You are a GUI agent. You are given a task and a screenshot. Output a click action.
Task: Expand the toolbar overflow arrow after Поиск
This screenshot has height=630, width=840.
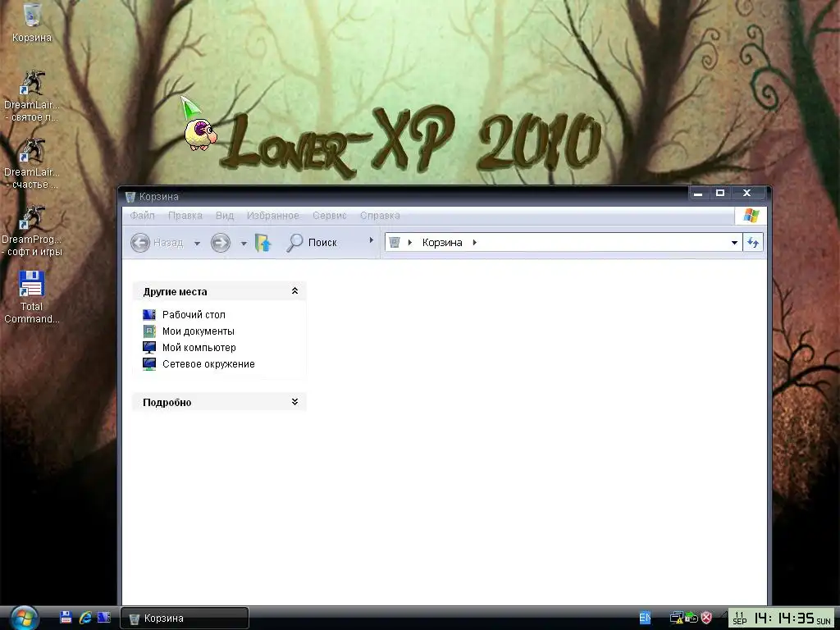click(372, 240)
